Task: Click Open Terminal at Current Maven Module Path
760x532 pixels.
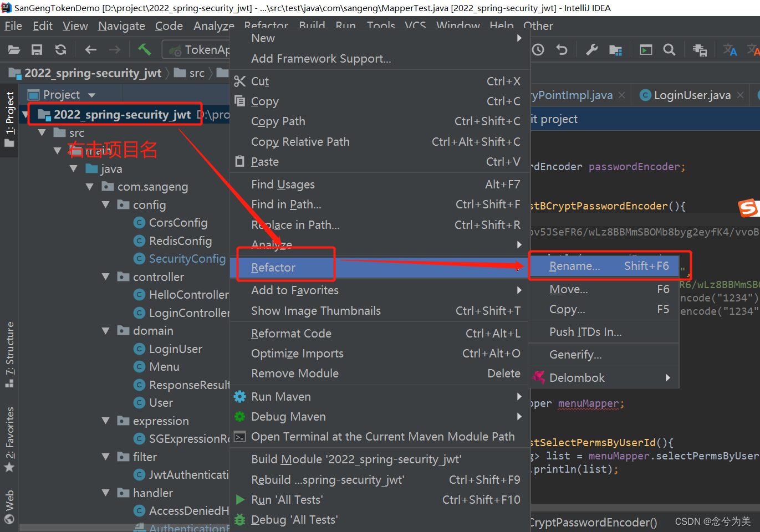Action: (380, 437)
